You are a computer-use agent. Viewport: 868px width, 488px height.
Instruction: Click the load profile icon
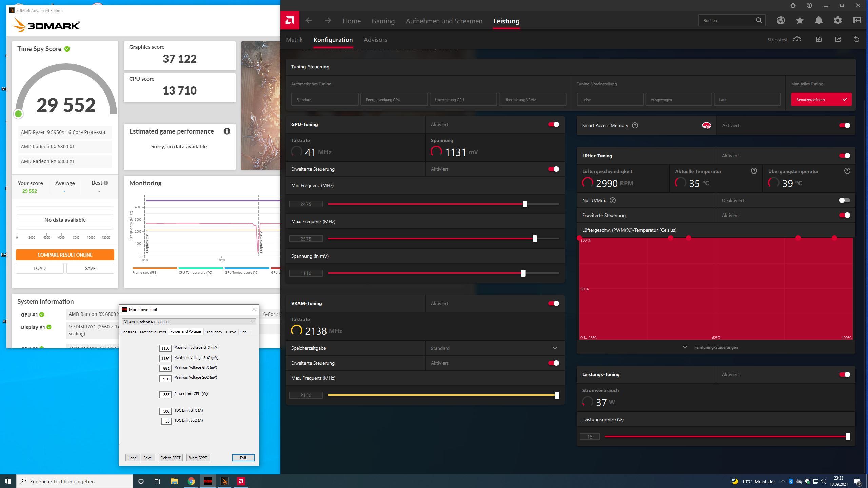tap(819, 39)
